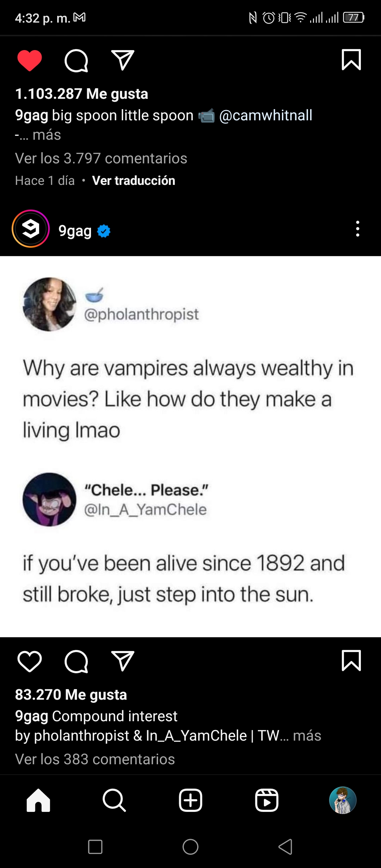Tap Ver traducción
This screenshot has width=381, height=868.
[x=133, y=181]
